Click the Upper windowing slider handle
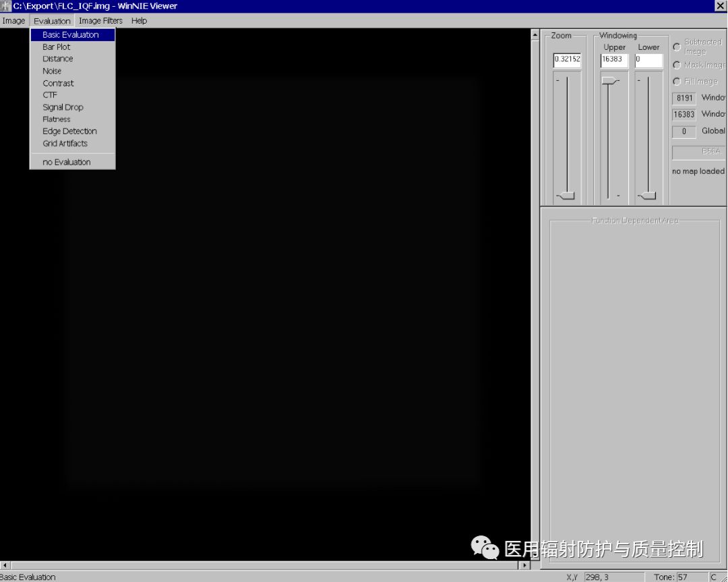The height and width of the screenshot is (582, 728). click(610, 81)
